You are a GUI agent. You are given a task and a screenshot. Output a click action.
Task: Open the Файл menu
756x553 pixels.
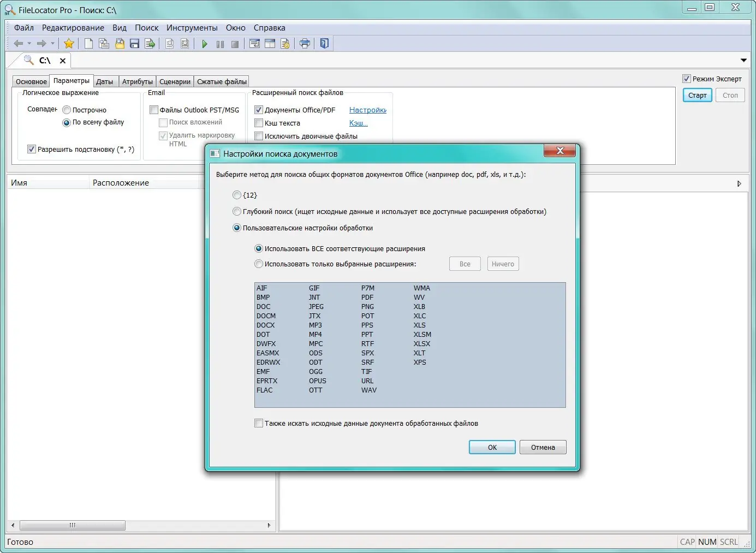(24, 28)
